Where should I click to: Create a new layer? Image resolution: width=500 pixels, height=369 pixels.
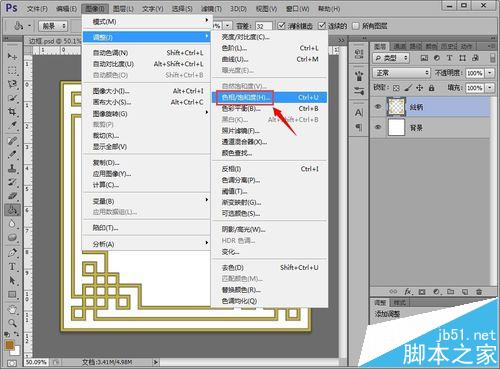pyautogui.click(x=465, y=292)
